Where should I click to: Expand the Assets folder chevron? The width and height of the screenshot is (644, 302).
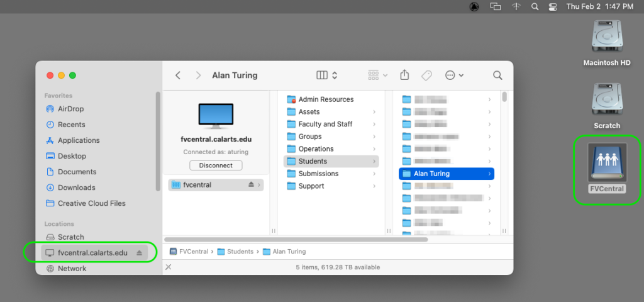(x=374, y=112)
